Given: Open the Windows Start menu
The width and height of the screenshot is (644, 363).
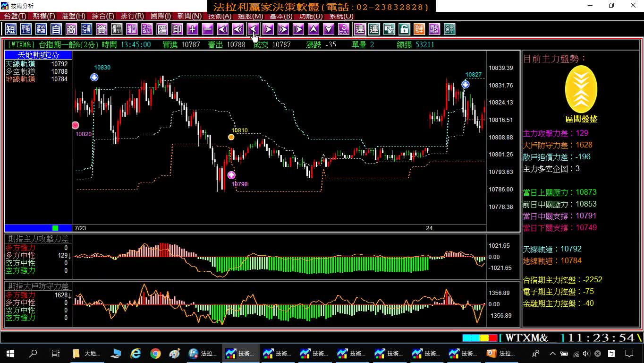Looking at the screenshot, I should (10, 354).
